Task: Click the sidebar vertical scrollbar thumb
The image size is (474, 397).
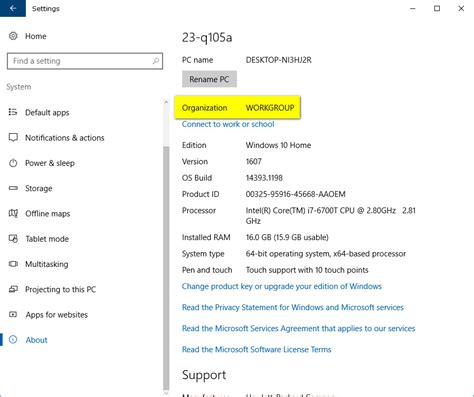Action: coord(166,268)
